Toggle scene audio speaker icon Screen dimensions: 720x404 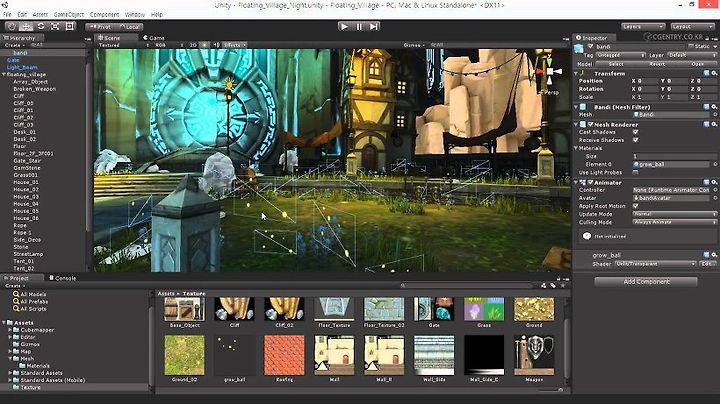point(216,45)
